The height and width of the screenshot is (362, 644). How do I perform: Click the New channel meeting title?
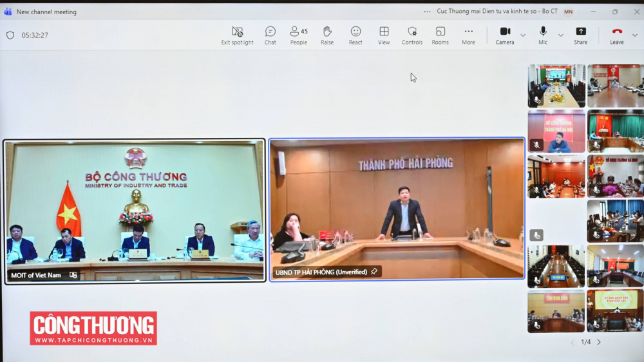point(46,12)
